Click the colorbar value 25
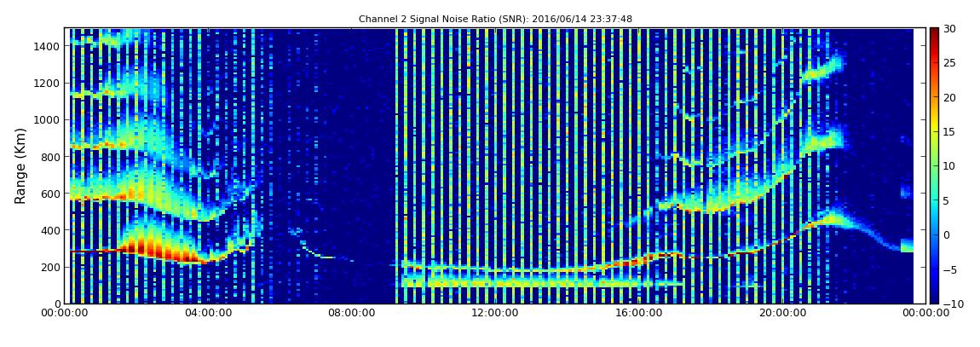 950,63
